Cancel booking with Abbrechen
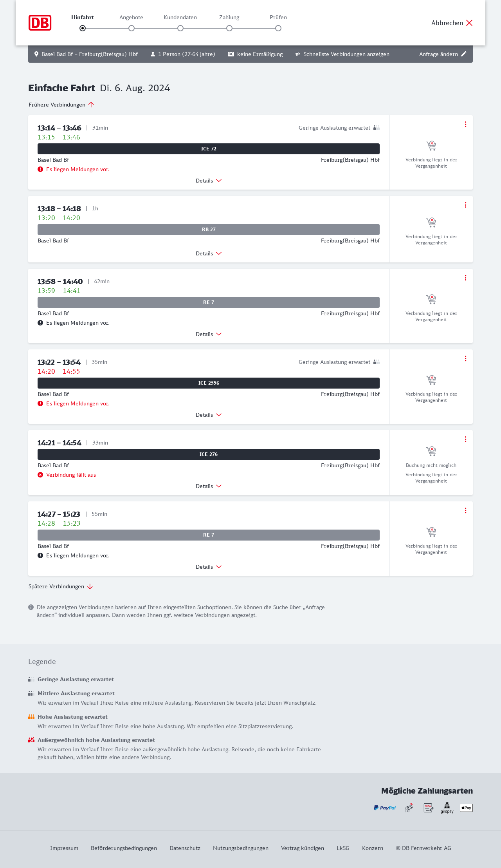Screen dimensions: 501x868 [x=452, y=23]
